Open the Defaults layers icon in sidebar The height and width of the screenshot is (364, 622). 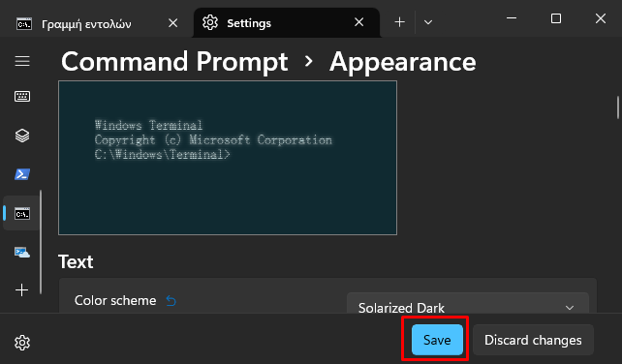[x=22, y=136]
